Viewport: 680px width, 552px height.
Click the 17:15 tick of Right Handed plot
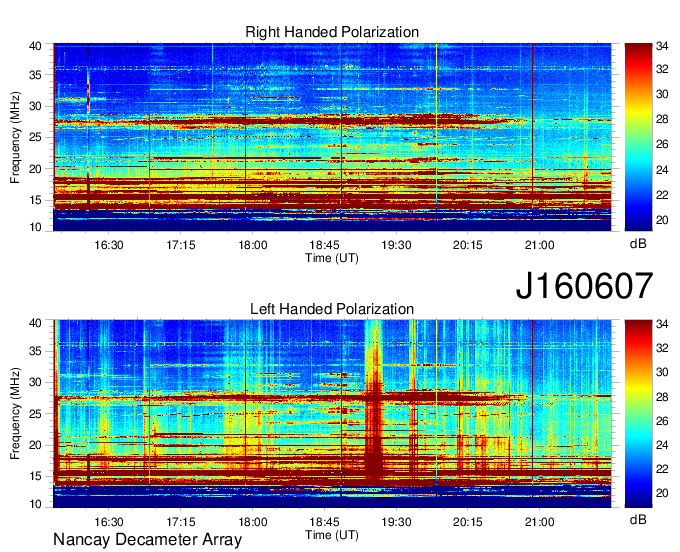[x=181, y=245]
